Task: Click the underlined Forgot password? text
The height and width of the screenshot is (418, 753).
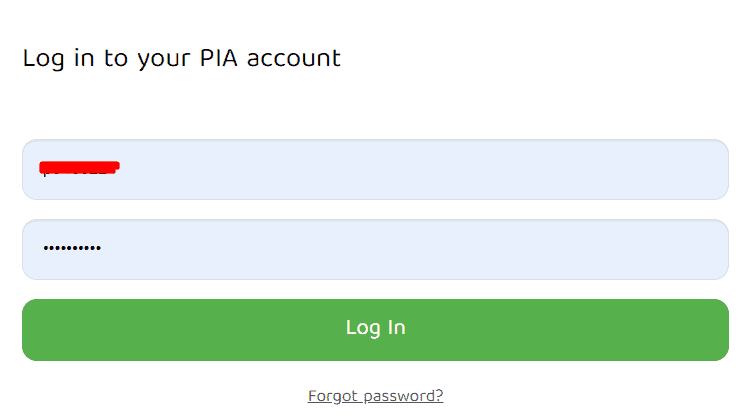Action: click(375, 396)
